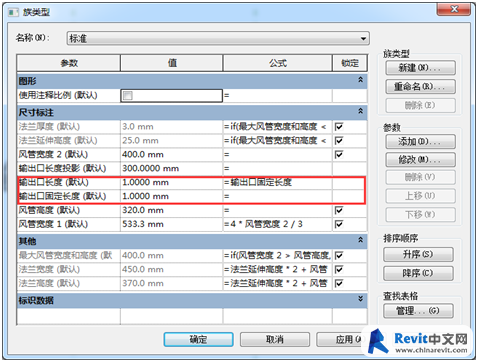The image size is (478, 362).
Task: Click formula cell of 输出口长度投影 row
Action: click(x=278, y=169)
